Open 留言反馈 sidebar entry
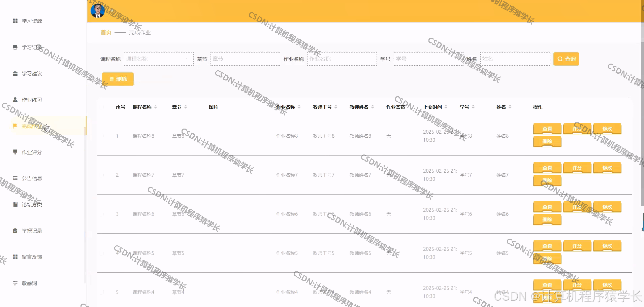The image size is (644, 307). pyautogui.click(x=32, y=257)
